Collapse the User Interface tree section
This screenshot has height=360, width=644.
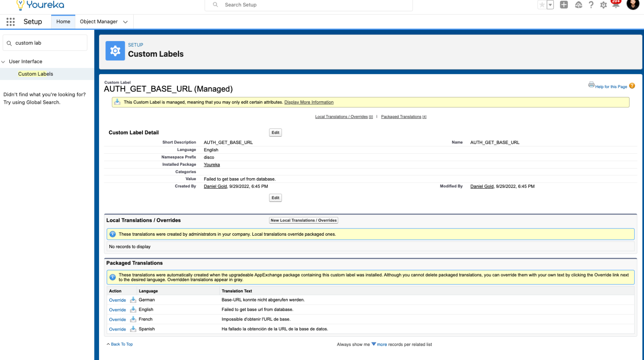(x=3, y=62)
